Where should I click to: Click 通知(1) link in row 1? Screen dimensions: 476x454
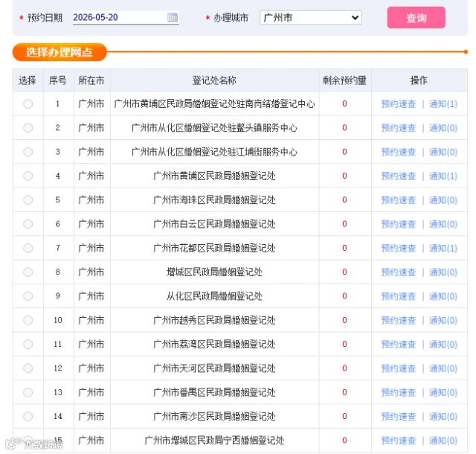(443, 104)
